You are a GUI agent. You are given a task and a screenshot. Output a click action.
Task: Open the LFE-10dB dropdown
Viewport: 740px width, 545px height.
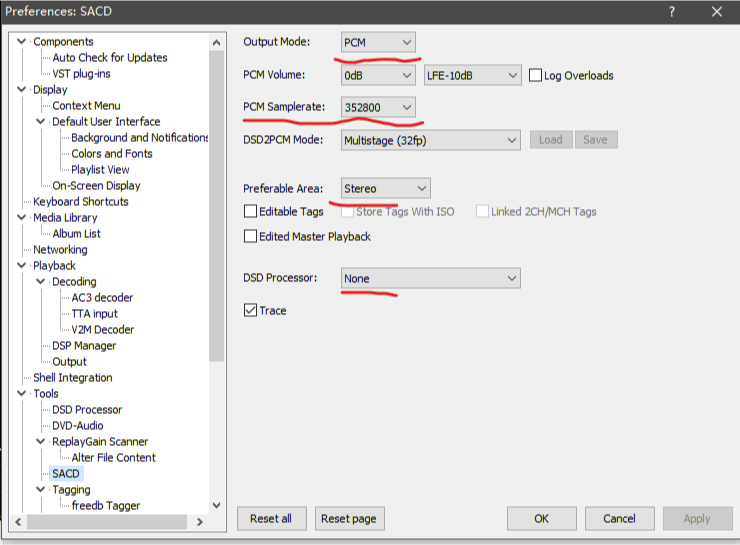point(470,75)
